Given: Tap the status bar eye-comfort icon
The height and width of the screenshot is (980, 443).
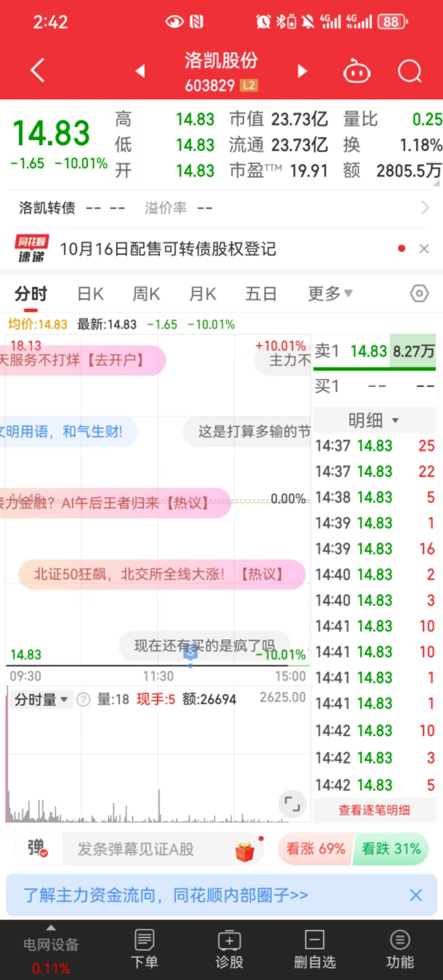Looking at the screenshot, I should [x=174, y=22].
